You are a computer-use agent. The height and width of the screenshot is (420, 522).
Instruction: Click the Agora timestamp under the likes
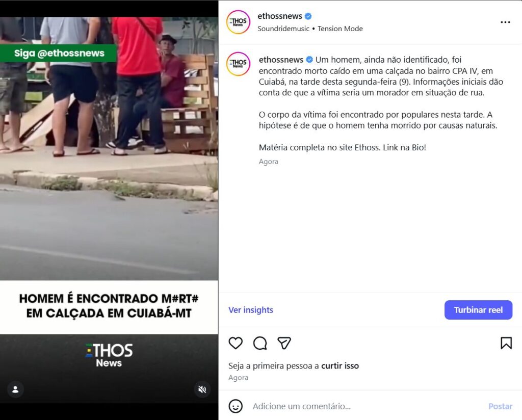tap(239, 378)
